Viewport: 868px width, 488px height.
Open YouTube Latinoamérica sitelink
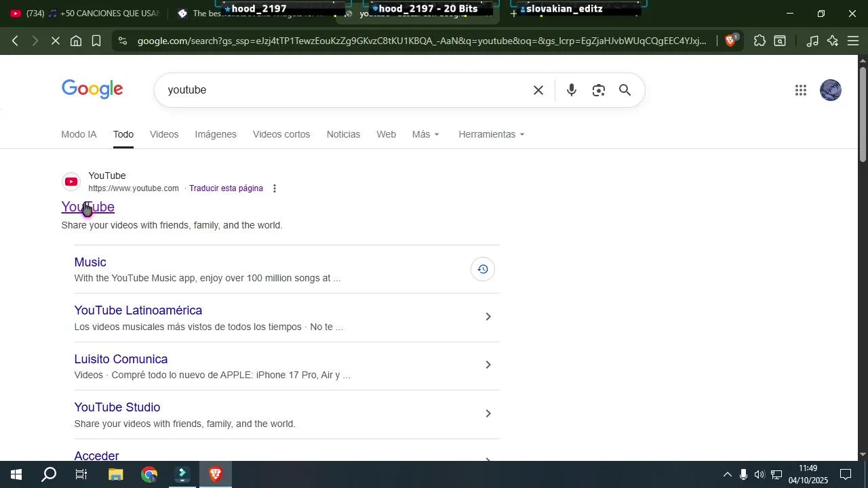pos(138,310)
